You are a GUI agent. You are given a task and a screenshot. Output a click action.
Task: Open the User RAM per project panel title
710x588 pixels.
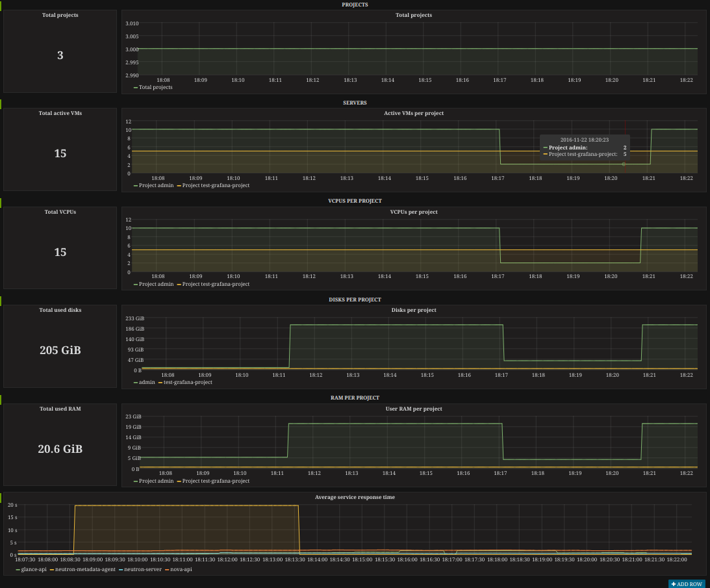point(413,409)
